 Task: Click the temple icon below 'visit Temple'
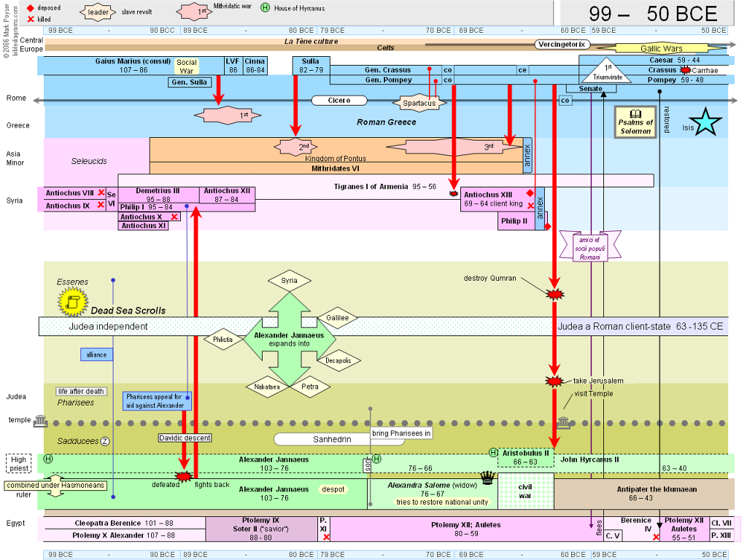click(x=564, y=422)
